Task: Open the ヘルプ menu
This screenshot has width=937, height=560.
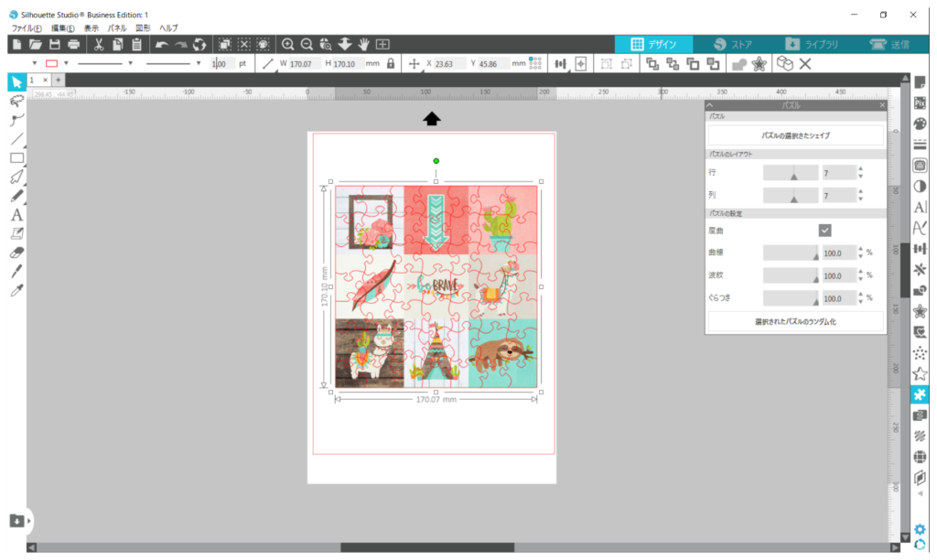Action: [x=168, y=28]
